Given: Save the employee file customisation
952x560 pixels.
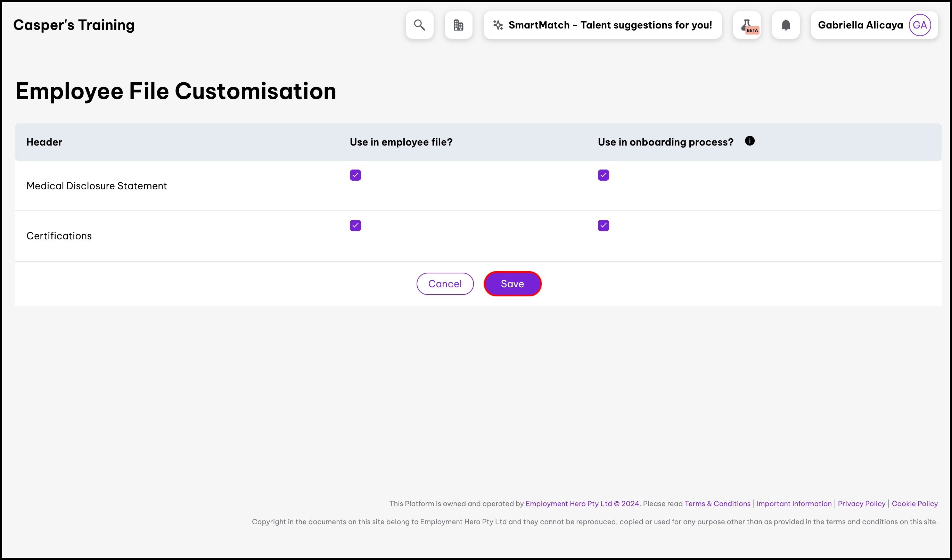Looking at the screenshot, I should pyautogui.click(x=512, y=283).
